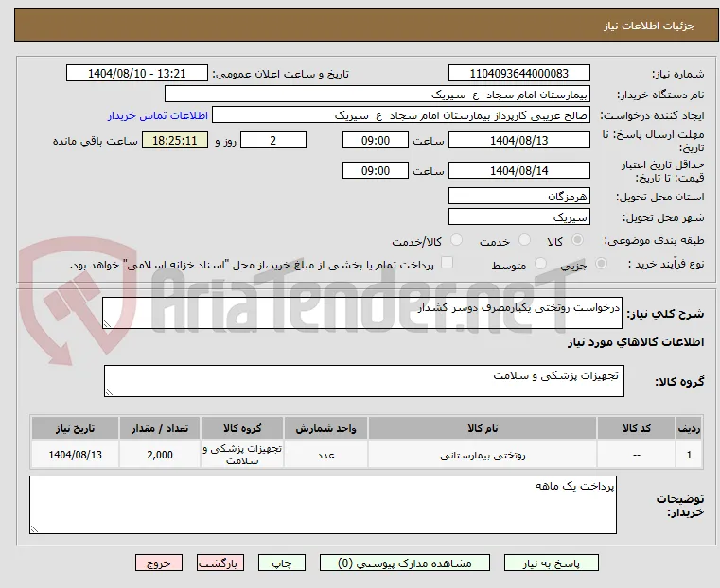Screen dimensions: 720x588
Task: Click the توضیحات خریدار notes textarea
Action: point(323,505)
